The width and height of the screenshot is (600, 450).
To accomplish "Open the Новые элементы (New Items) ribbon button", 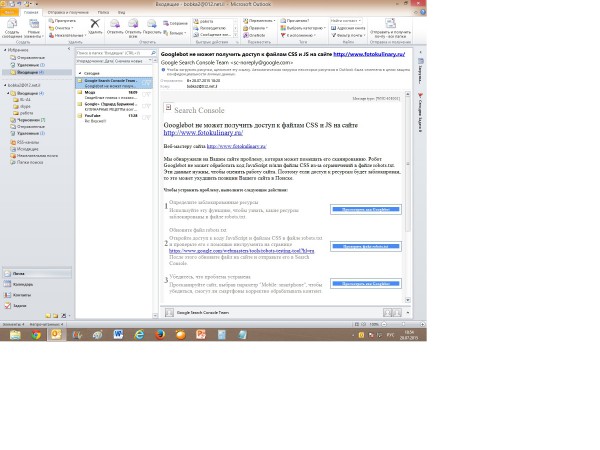I will coord(34,28).
